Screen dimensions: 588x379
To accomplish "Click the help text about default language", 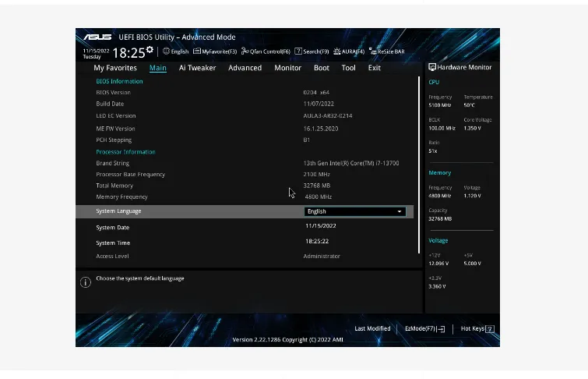I will (140, 278).
